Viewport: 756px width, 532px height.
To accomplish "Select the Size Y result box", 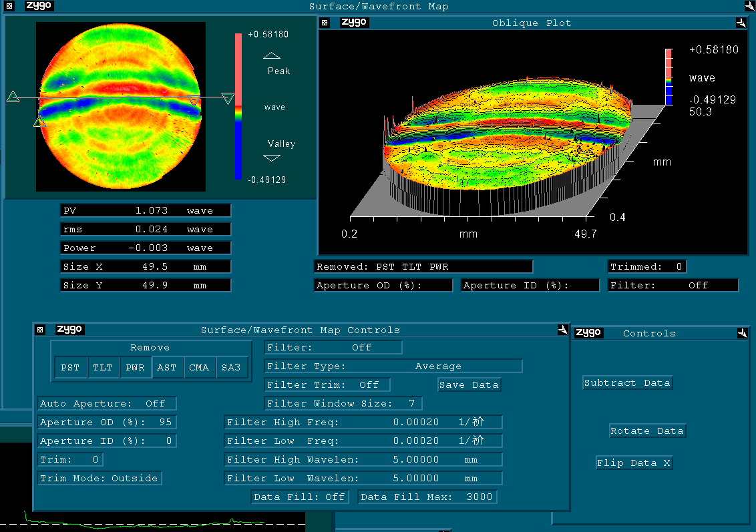I will (145, 285).
